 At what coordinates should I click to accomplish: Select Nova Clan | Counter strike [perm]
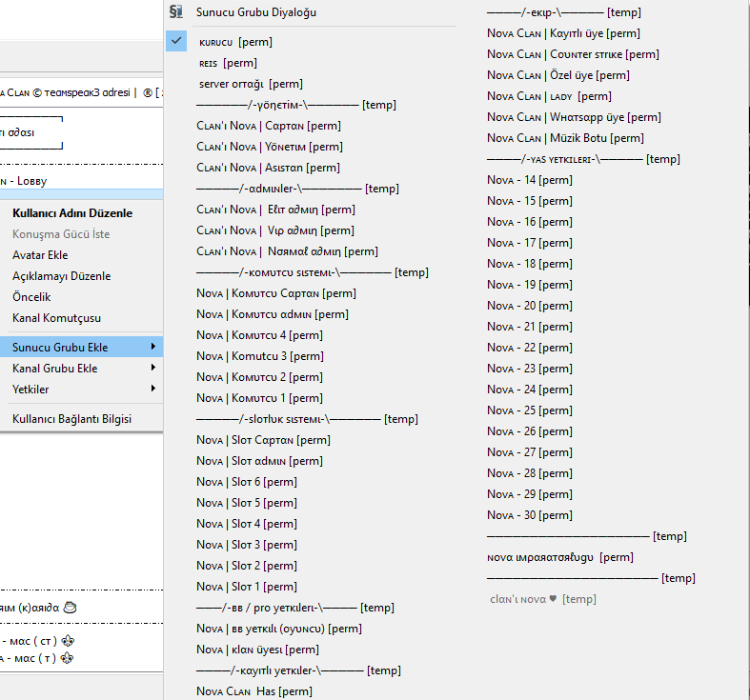pos(573,54)
